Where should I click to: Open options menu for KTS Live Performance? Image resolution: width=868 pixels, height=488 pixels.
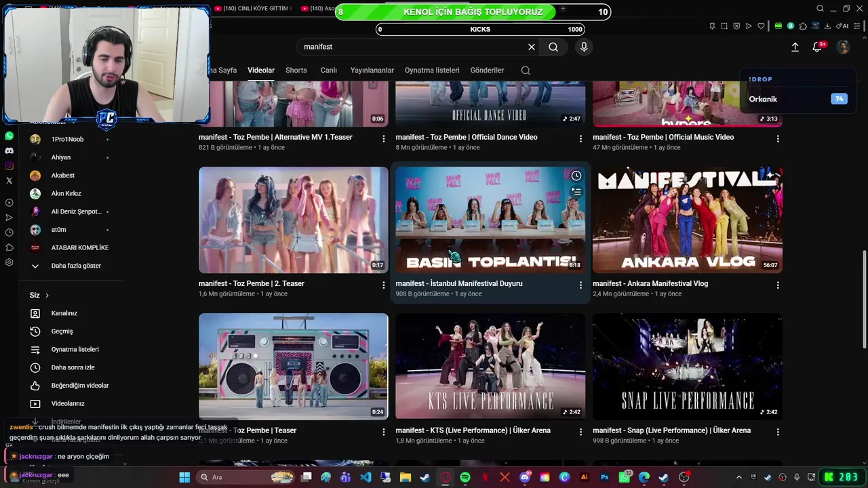[580, 432]
